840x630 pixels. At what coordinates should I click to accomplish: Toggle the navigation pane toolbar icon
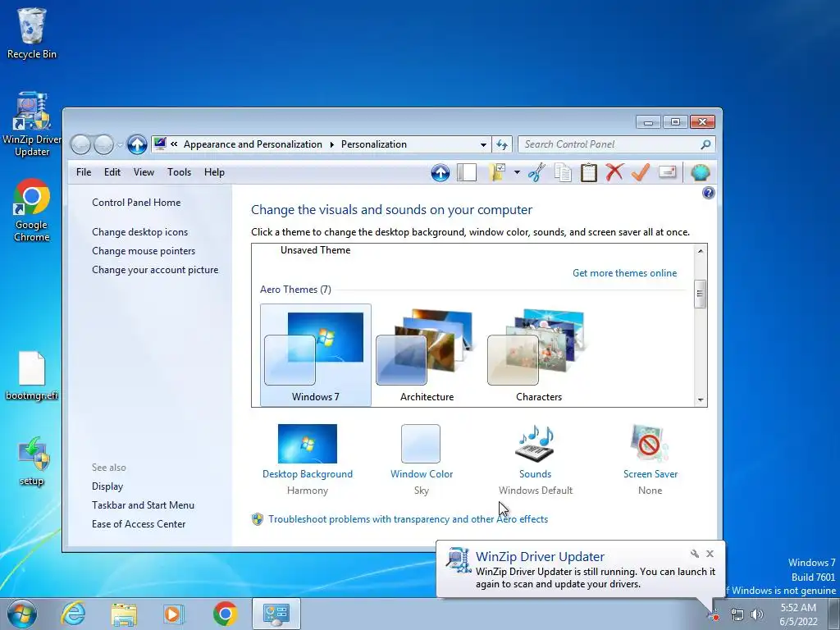click(467, 172)
